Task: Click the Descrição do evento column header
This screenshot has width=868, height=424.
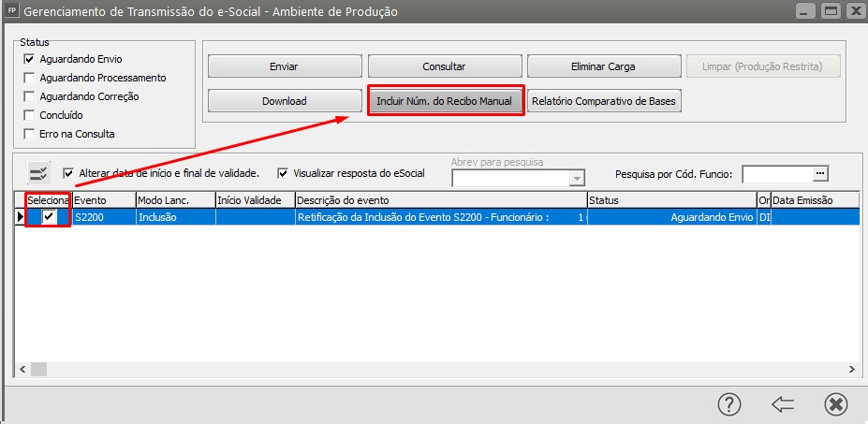Action: pos(441,200)
